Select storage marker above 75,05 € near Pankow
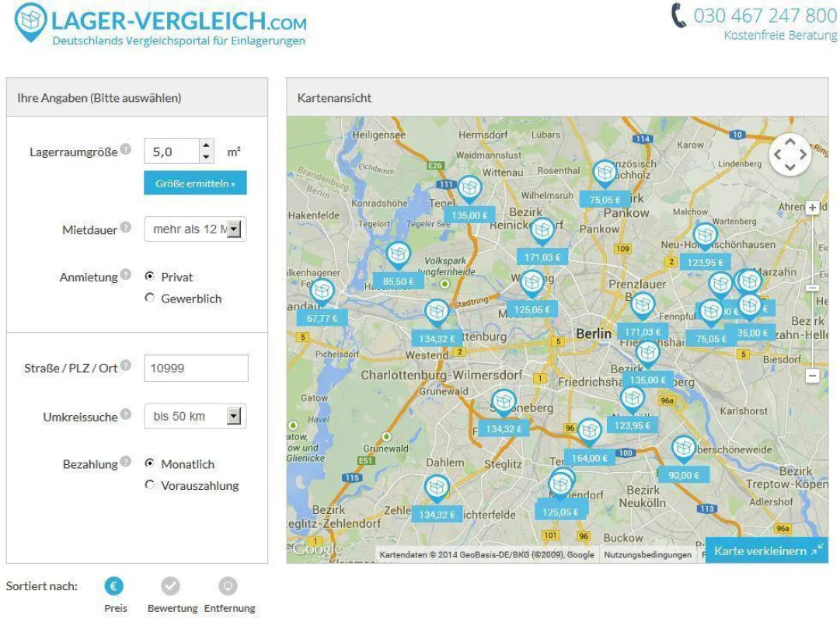840x622 pixels. [605, 173]
